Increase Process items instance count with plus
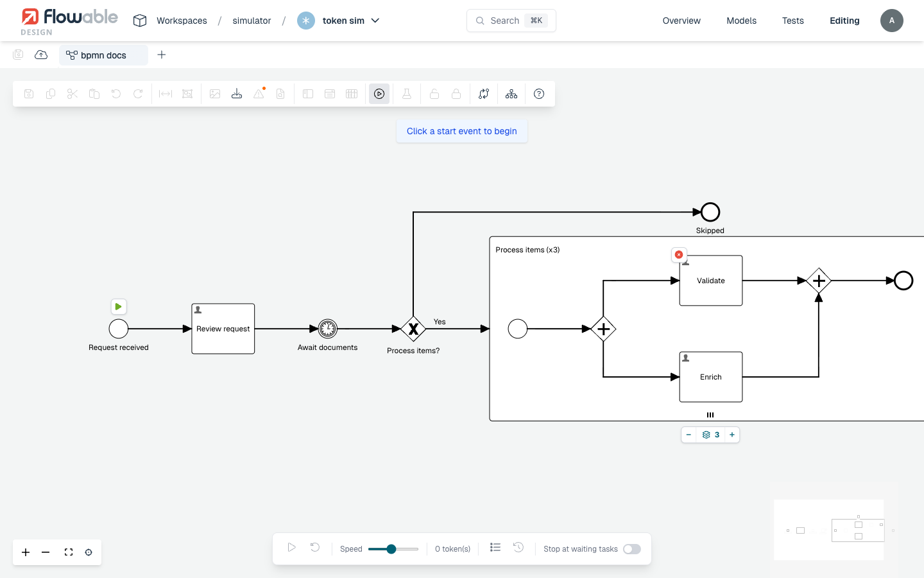 click(x=732, y=435)
